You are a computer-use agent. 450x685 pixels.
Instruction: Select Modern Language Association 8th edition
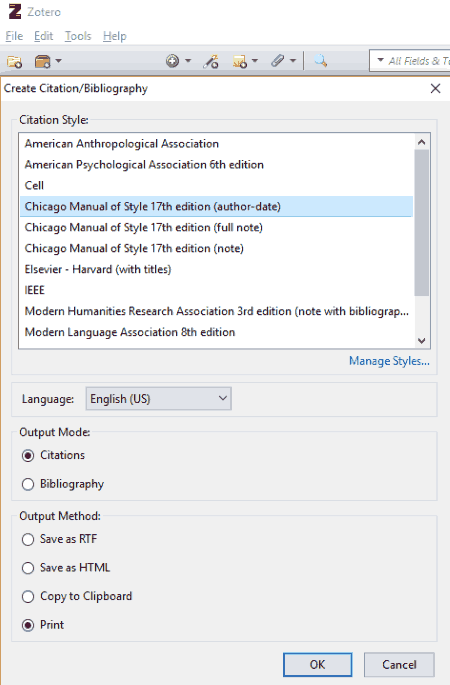(x=216, y=332)
